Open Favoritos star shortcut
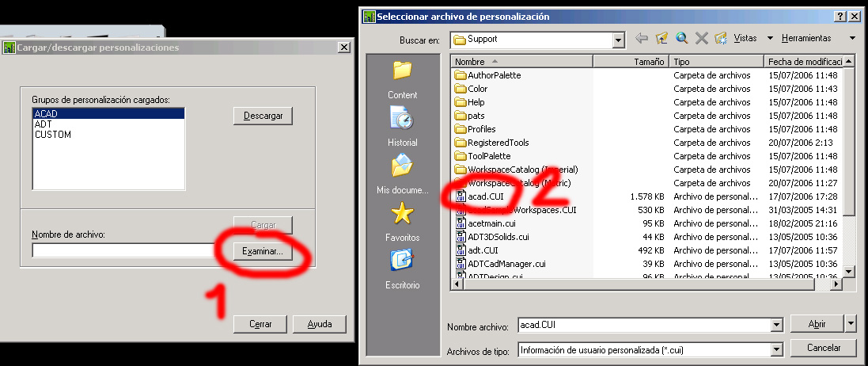 (403, 223)
